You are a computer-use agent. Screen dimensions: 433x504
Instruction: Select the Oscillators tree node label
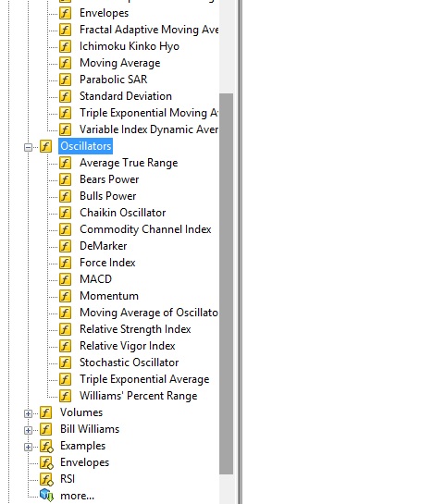tap(85, 146)
